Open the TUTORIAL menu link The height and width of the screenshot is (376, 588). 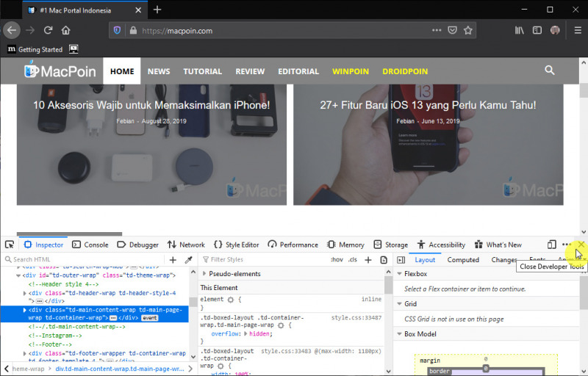pyautogui.click(x=203, y=71)
